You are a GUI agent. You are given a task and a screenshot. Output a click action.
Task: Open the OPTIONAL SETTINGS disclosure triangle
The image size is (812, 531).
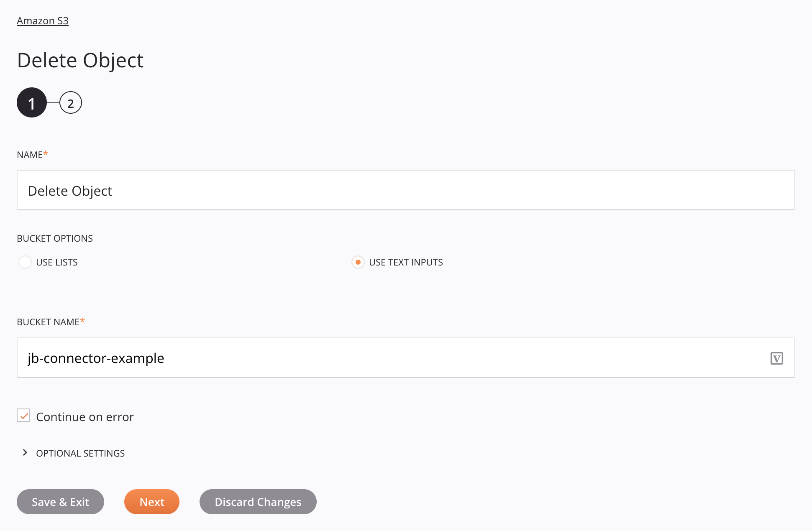pyautogui.click(x=25, y=453)
